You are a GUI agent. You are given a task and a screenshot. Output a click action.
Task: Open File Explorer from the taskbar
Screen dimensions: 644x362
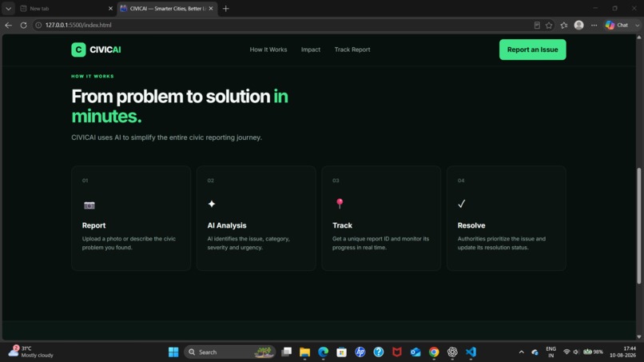tap(304, 352)
